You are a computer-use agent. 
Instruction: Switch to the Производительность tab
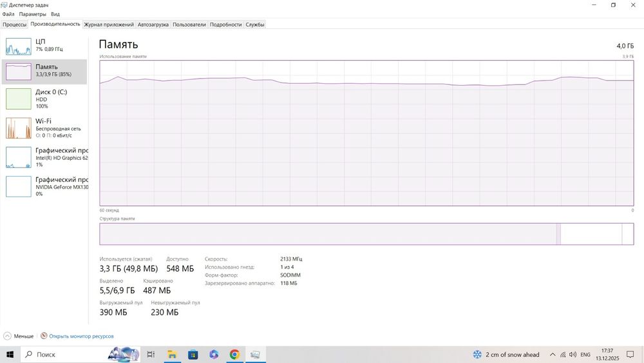tap(55, 25)
